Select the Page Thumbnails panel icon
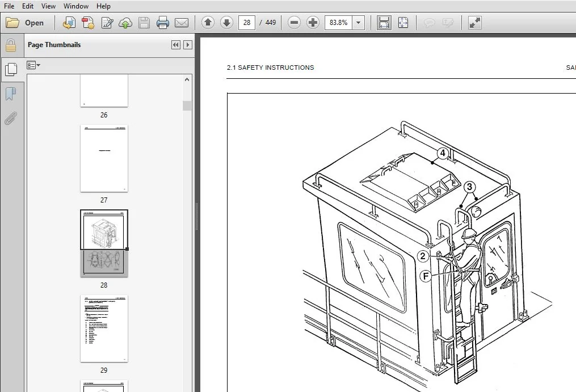 point(11,69)
